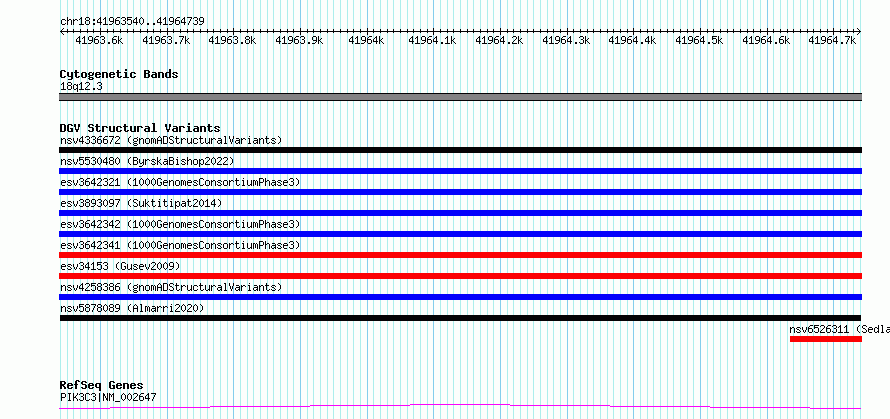Click the RefSeq Genes track heading
The height and width of the screenshot is (419, 890).
click(x=102, y=386)
